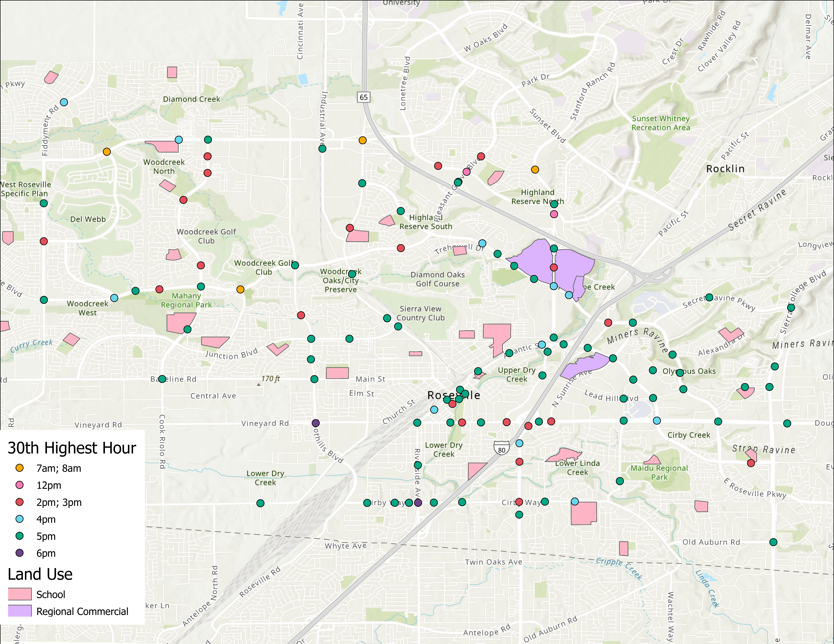
Task: Select pink 12pm dot on Pleasant Grove Blvd
Action: (x=467, y=172)
